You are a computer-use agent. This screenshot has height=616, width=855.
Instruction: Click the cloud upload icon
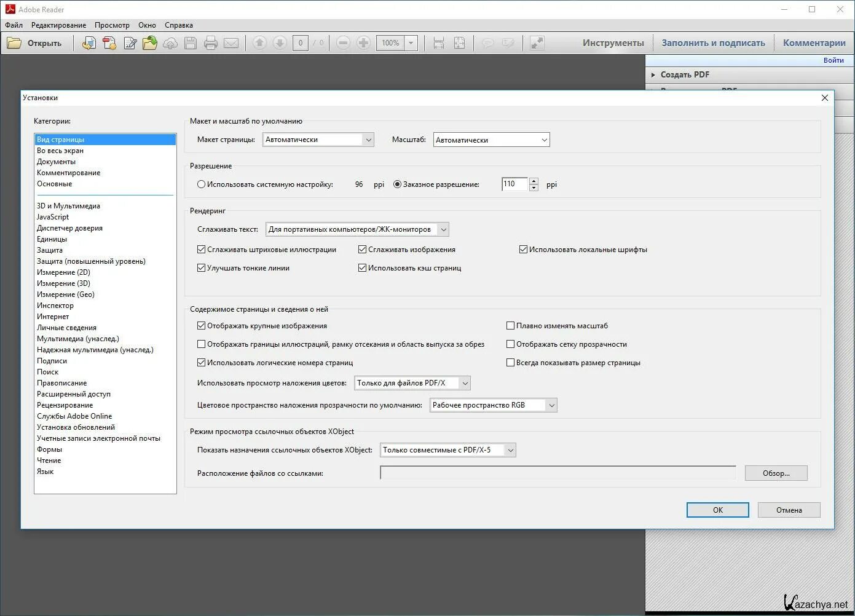[x=170, y=43]
